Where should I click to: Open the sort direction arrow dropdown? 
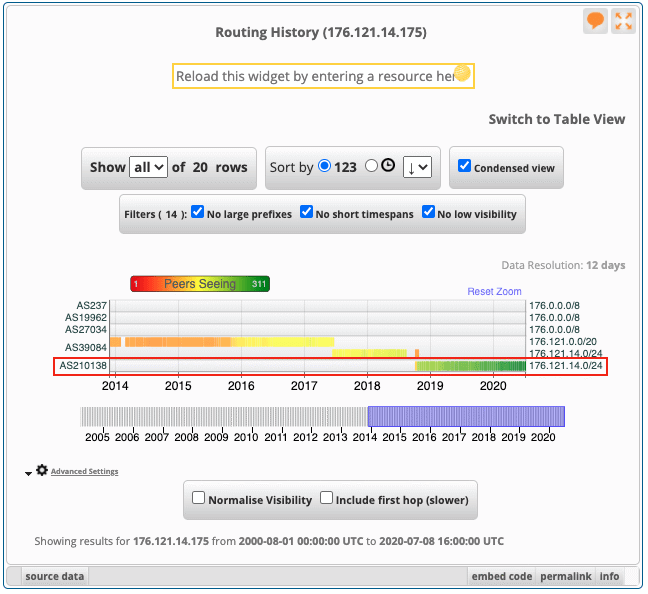tap(417, 167)
